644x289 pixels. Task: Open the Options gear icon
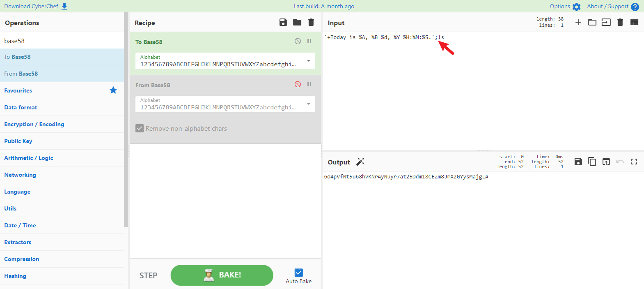577,7
